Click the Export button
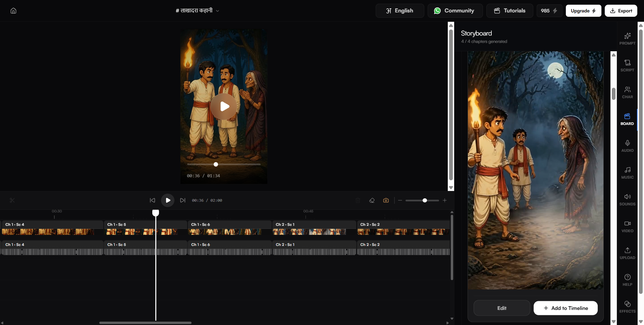The image size is (644, 325). [x=621, y=11]
